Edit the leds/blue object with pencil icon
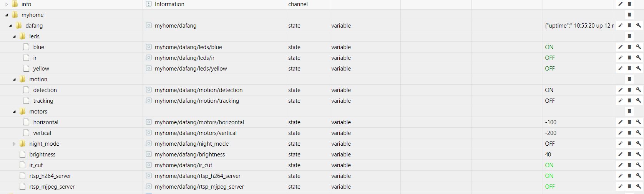The height and width of the screenshot is (194, 644). click(620, 47)
